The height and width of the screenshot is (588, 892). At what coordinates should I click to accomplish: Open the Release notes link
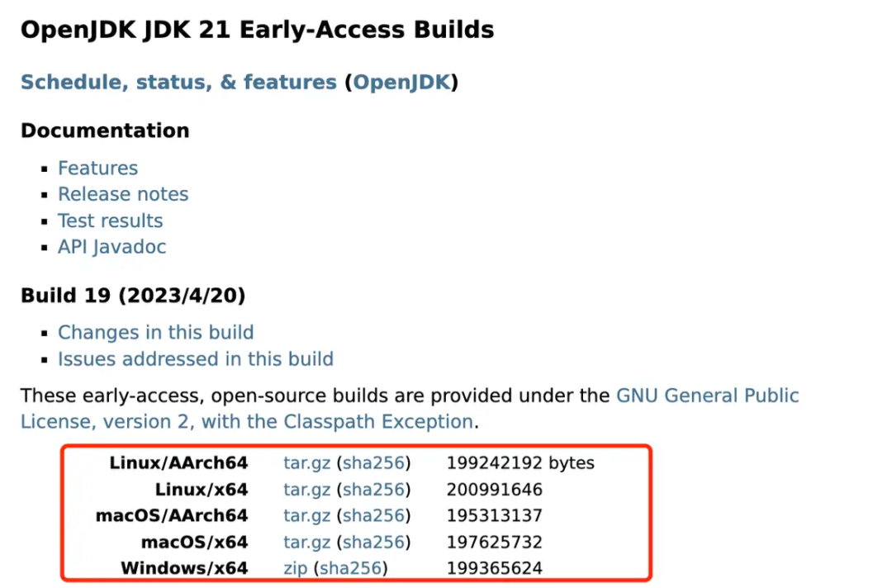(x=123, y=194)
